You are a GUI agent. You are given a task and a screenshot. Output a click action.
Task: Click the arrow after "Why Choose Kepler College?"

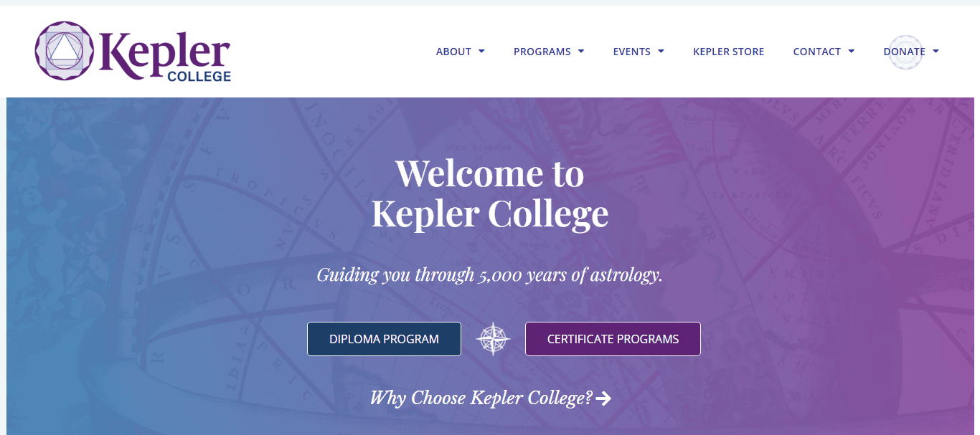pyautogui.click(x=605, y=398)
